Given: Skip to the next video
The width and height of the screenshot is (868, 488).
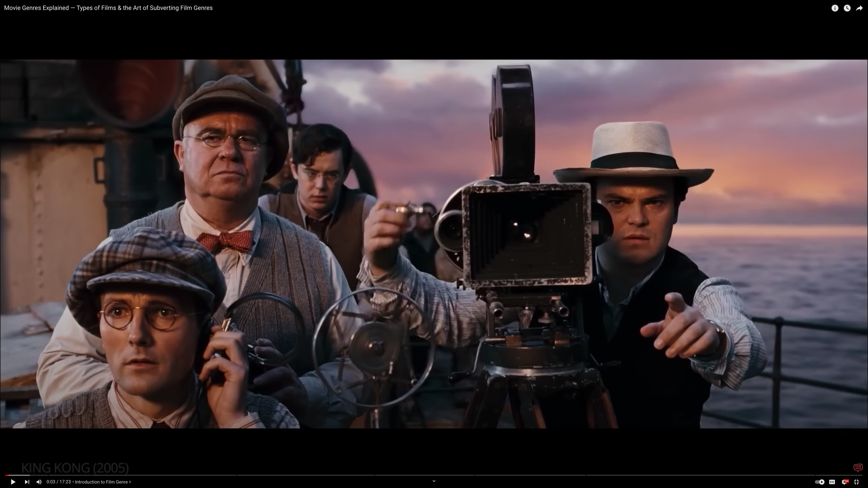Looking at the screenshot, I should coord(27,482).
